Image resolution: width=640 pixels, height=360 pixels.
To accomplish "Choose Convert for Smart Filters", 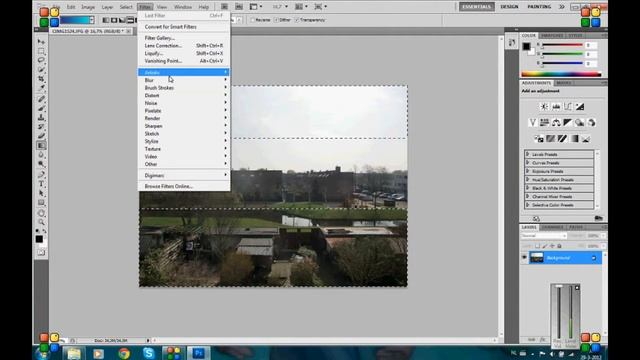I will click(x=184, y=27).
